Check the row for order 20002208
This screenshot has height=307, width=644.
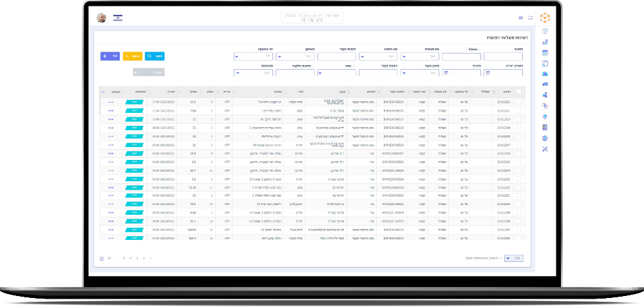(x=519, y=136)
